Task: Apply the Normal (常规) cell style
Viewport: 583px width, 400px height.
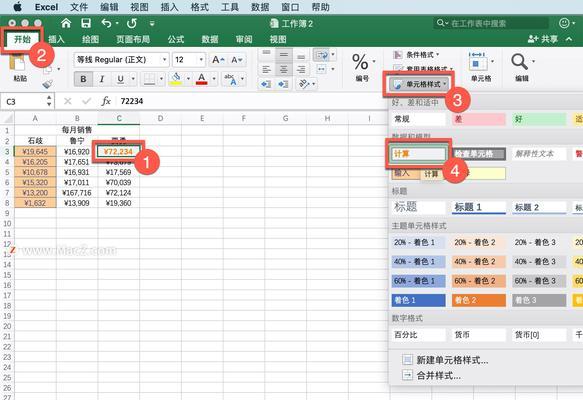Action: [x=419, y=119]
